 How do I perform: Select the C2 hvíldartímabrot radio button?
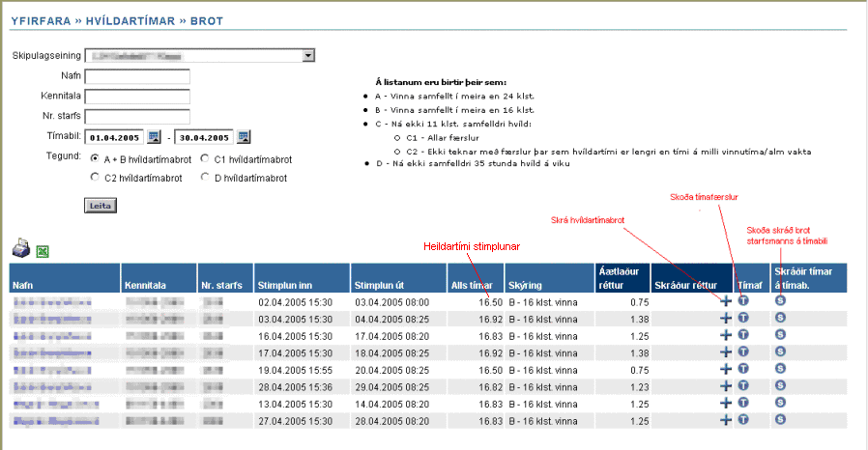pos(95,177)
